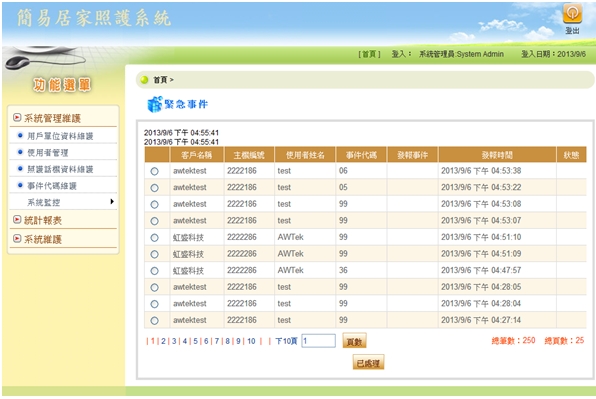This screenshot has height=399, width=596.
Task: Click the 系統管理維護 section arrow icon
Action: tap(17, 117)
